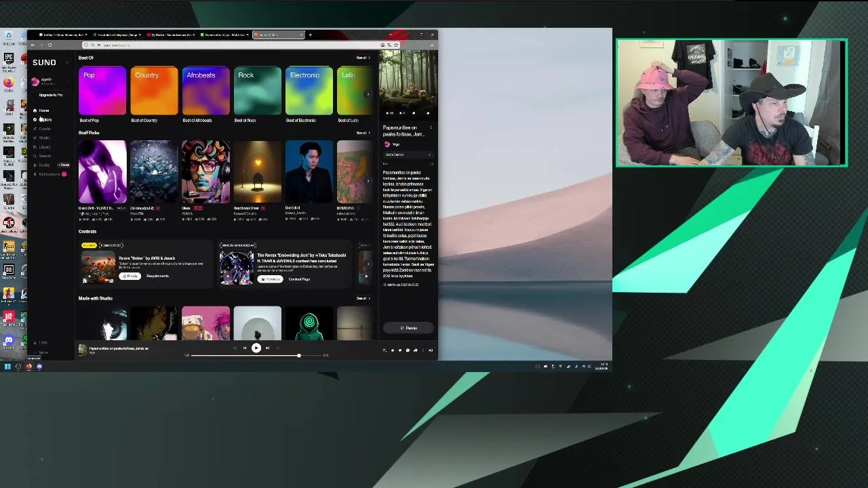Image resolution: width=868 pixels, height=488 pixels.
Task: Open the more options dots in the player bar
Action: [x=422, y=350]
